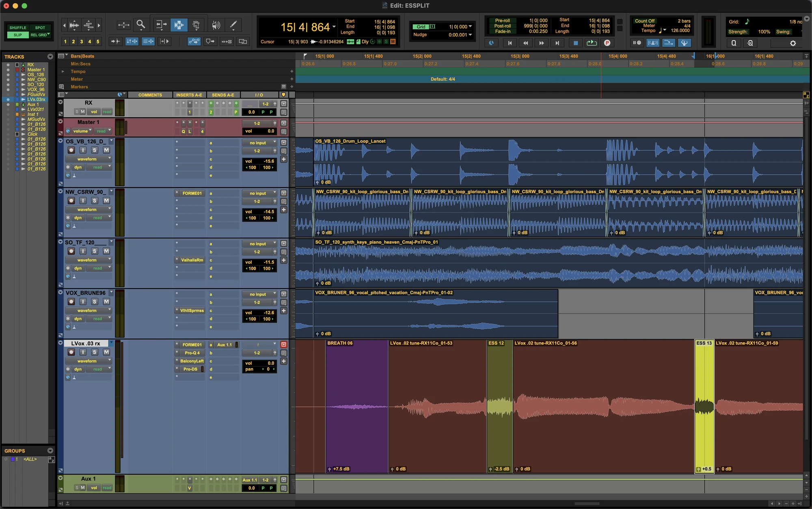Open the Pro-DS insert plugin
Screen dimensions: 812x509
[190, 369]
